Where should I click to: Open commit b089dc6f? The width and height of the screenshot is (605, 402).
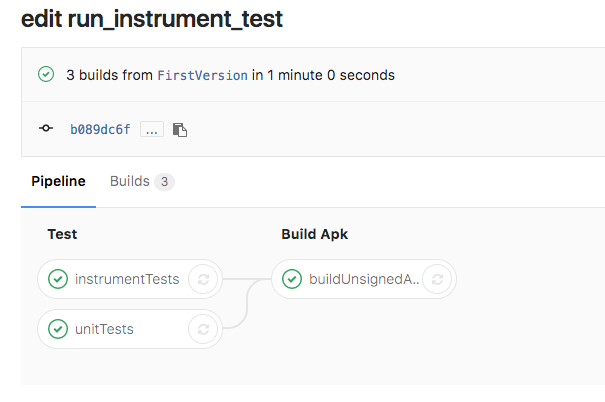100,129
